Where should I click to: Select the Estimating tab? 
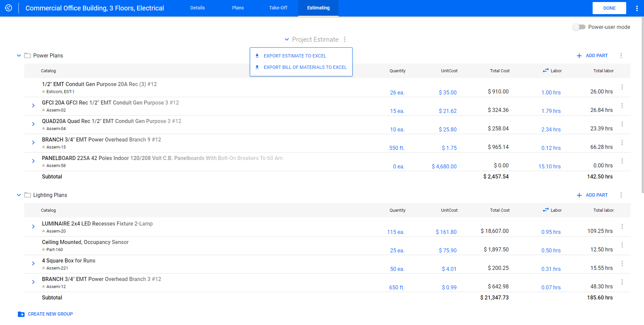[318, 8]
